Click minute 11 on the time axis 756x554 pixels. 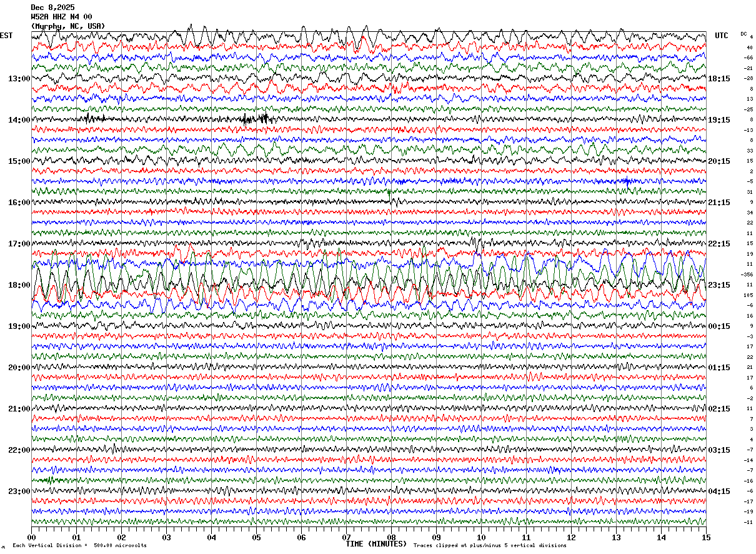coord(526,537)
